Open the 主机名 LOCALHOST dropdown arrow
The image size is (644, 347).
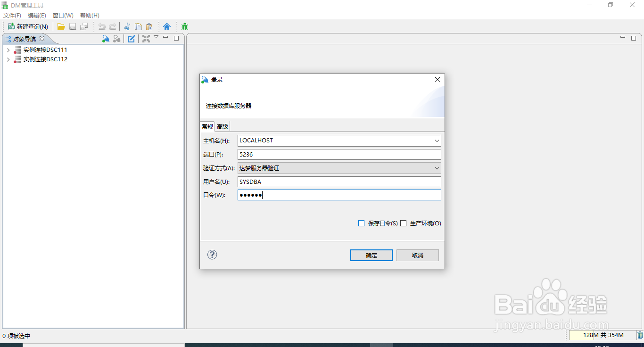(437, 140)
